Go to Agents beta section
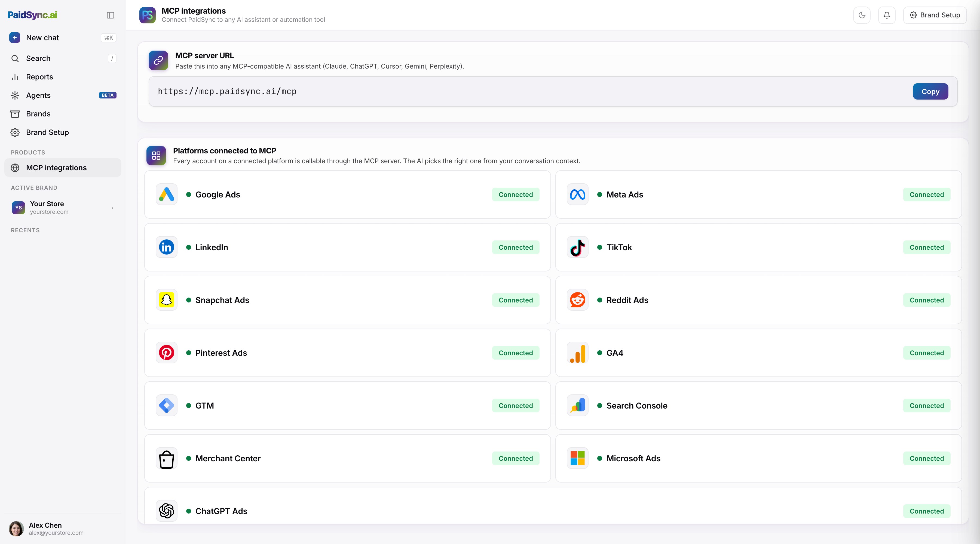 tap(63, 95)
